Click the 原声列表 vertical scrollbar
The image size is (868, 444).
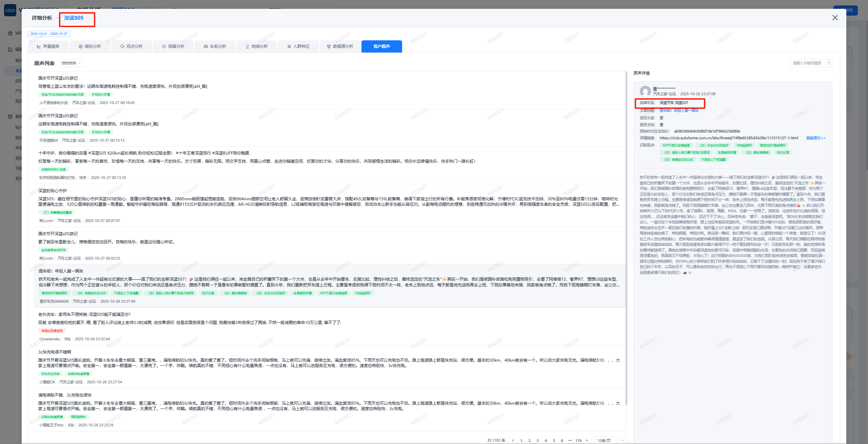coord(626,237)
